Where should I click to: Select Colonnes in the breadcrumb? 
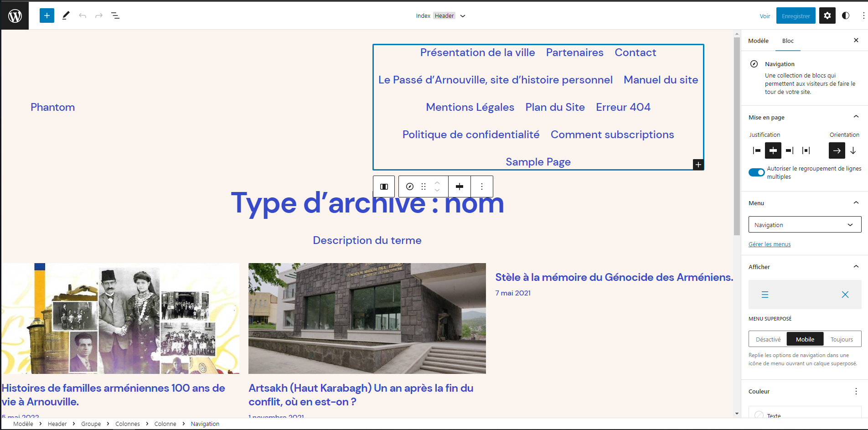click(x=128, y=424)
